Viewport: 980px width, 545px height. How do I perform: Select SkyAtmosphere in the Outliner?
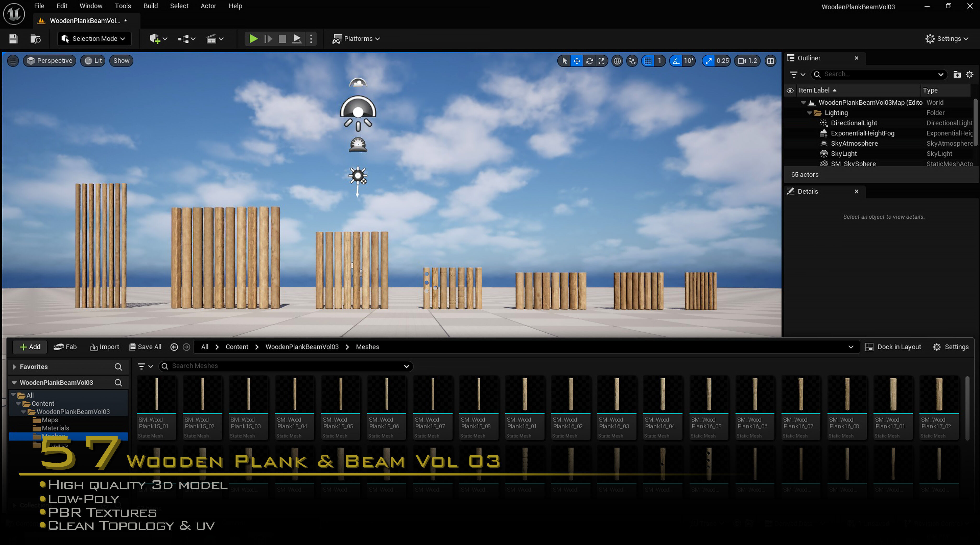(854, 143)
